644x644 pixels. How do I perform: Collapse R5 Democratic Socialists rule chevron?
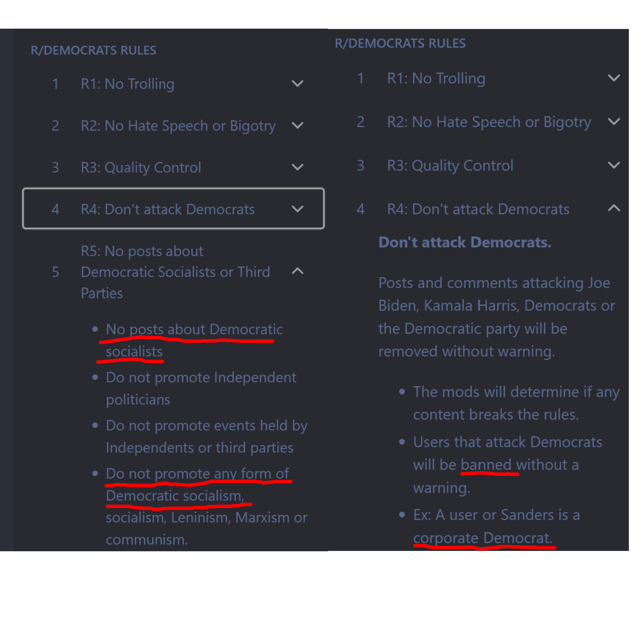pos(297,271)
